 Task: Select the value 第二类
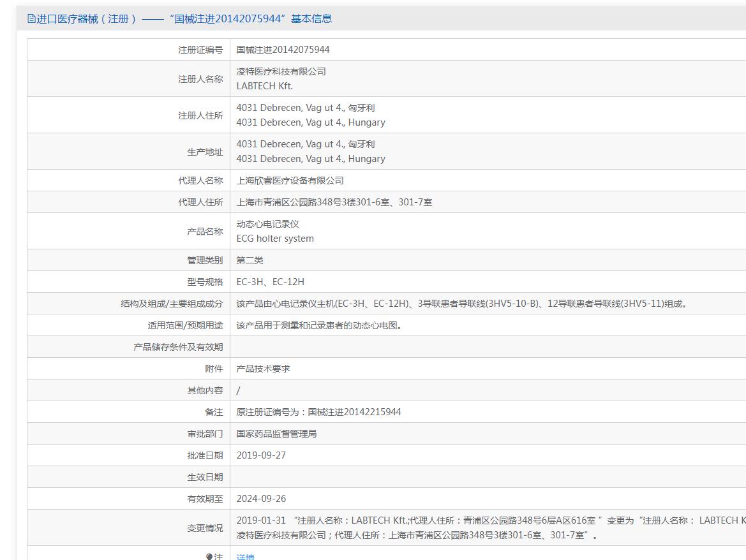250,260
